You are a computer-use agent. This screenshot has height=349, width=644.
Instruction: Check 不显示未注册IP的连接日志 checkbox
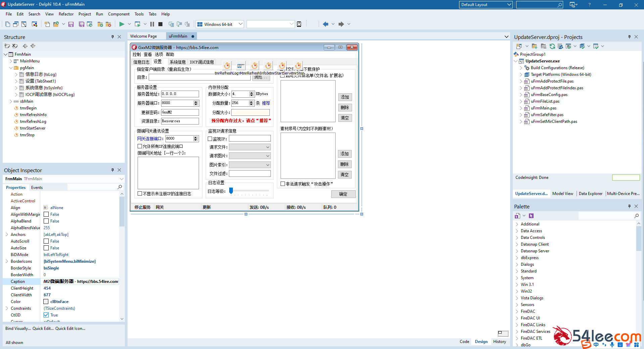pos(140,194)
